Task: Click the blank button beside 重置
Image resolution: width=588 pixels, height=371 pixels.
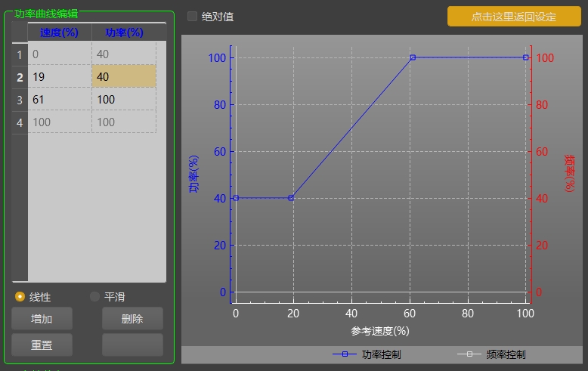Action: pyautogui.click(x=132, y=345)
